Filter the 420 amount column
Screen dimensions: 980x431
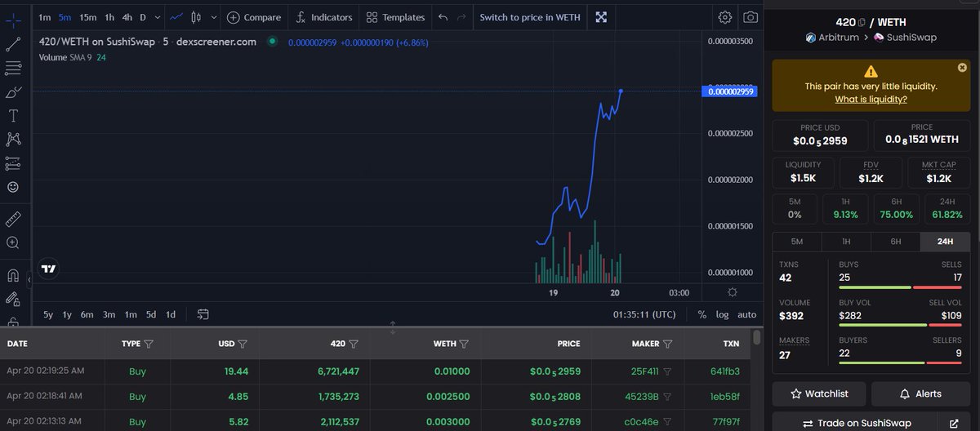click(354, 344)
